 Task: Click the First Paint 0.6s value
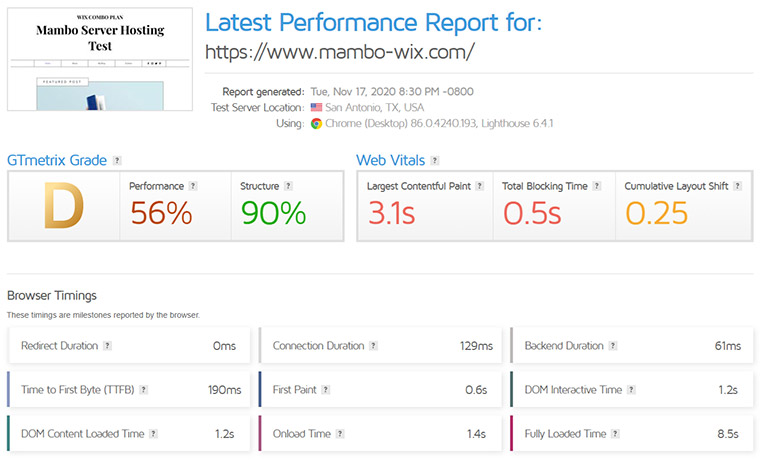476,390
